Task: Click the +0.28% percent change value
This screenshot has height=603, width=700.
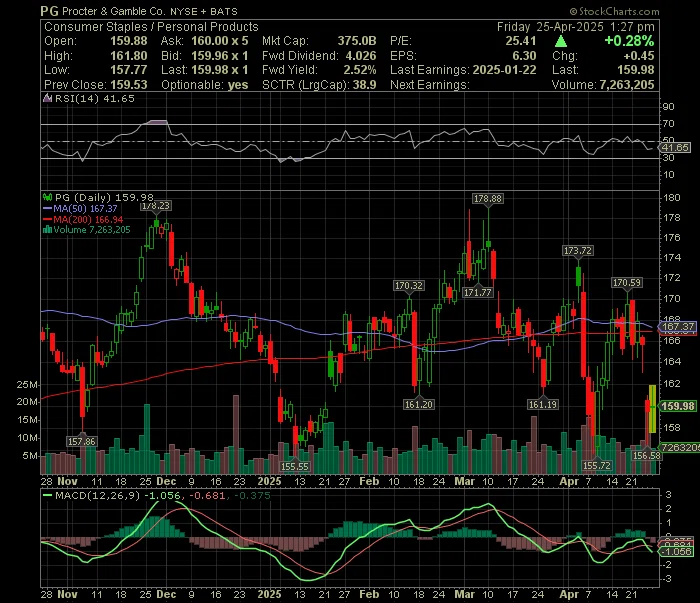Action: (x=629, y=41)
